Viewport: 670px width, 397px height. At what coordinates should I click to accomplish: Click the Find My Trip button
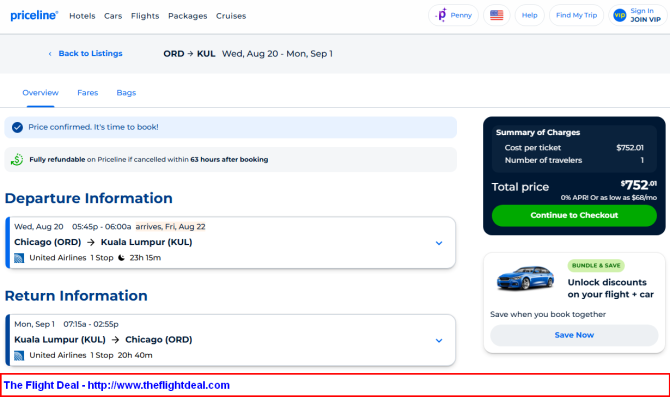[x=576, y=15]
